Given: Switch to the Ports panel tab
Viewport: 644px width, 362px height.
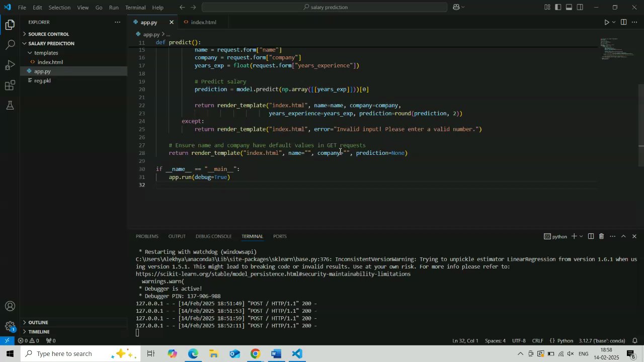Looking at the screenshot, I should (280, 236).
